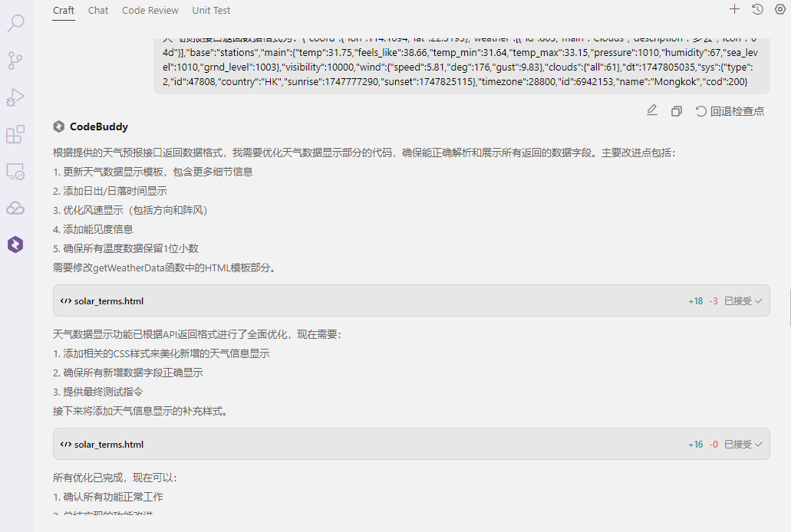Click paragraph starting '根据提供的天气预报接口'
The height and width of the screenshot is (532, 791).
364,153
